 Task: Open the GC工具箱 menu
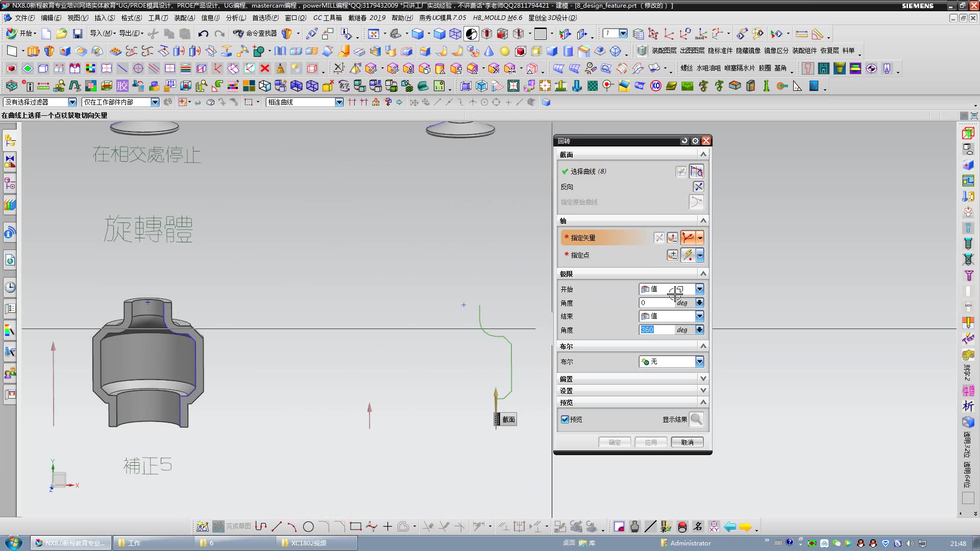click(327, 18)
